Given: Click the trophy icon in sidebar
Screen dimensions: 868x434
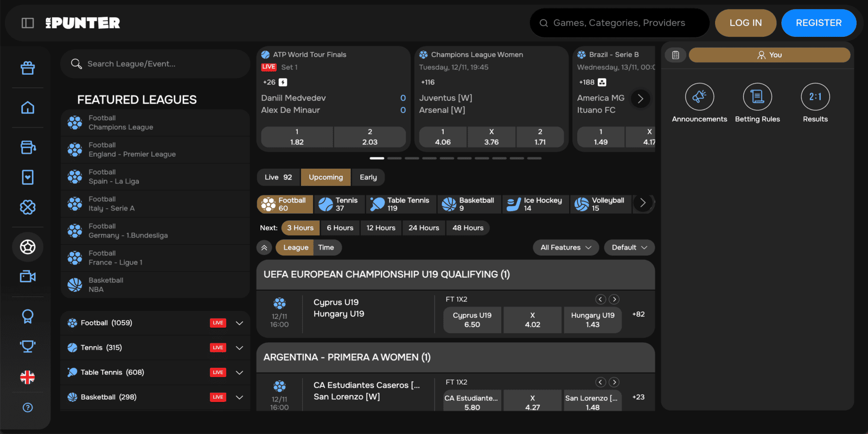Looking at the screenshot, I should click(28, 346).
